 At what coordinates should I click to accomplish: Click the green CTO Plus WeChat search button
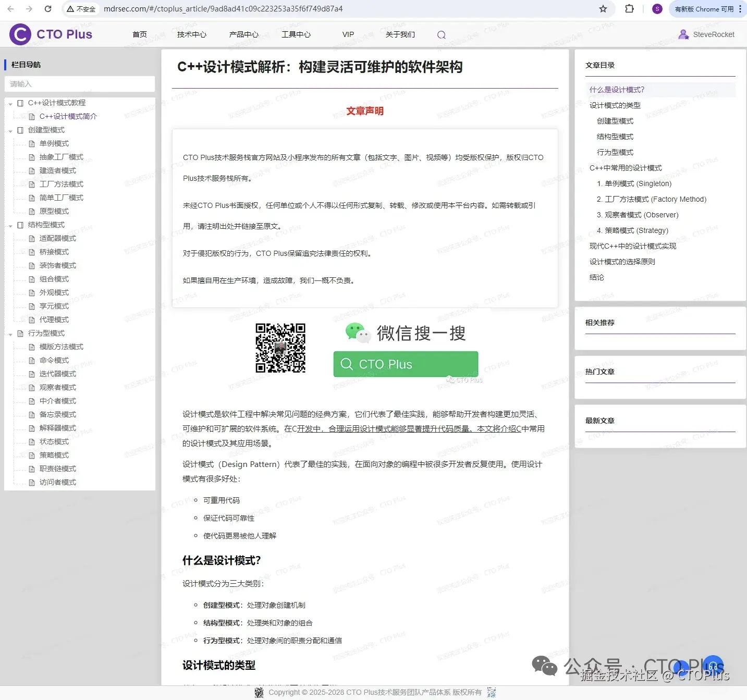click(x=405, y=364)
